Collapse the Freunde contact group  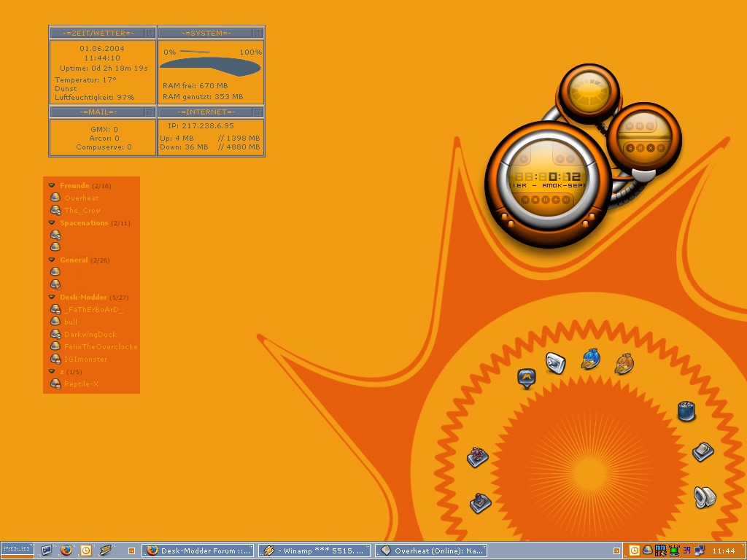pos(52,185)
